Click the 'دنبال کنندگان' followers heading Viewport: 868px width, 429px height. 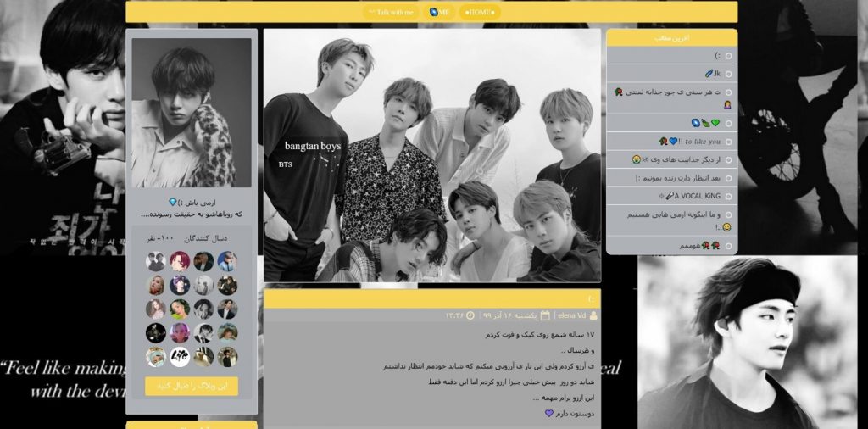tap(205, 238)
